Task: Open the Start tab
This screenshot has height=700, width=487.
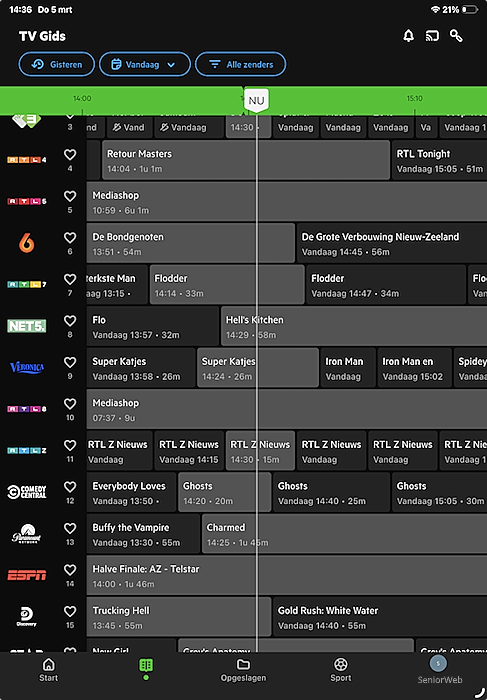Action: click(x=48, y=670)
